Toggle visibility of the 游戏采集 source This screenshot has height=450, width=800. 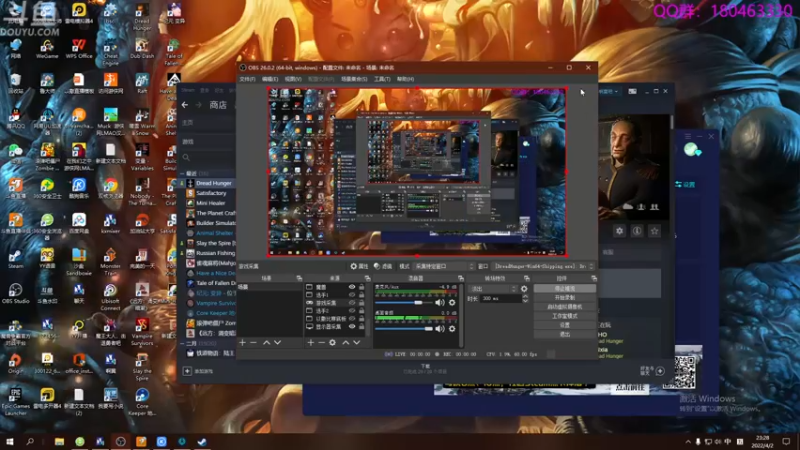[352, 303]
